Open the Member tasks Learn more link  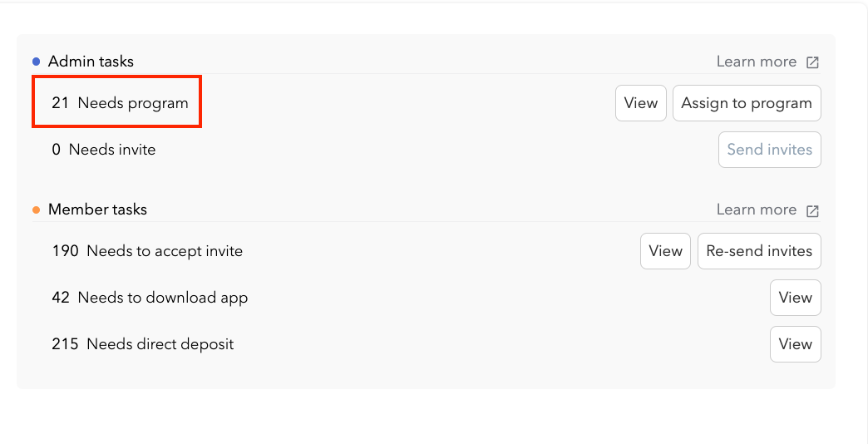756,210
